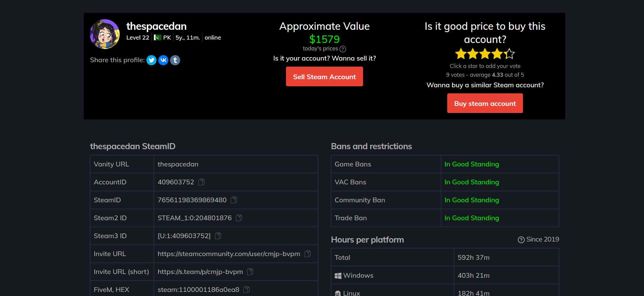Click the Level 22 label
This screenshot has width=644, height=296.
coord(138,38)
